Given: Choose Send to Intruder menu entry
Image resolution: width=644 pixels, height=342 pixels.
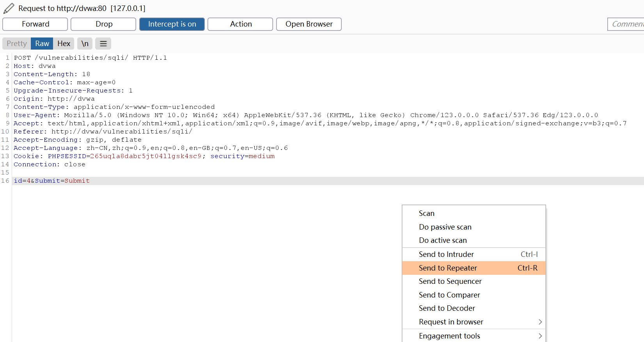Looking at the screenshot, I should pos(446,255).
